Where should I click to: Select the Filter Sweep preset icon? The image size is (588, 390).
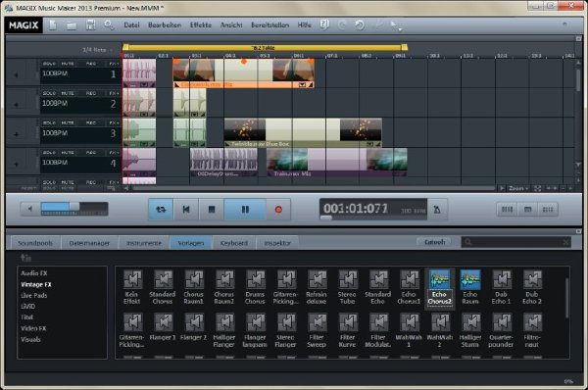(317, 322)
